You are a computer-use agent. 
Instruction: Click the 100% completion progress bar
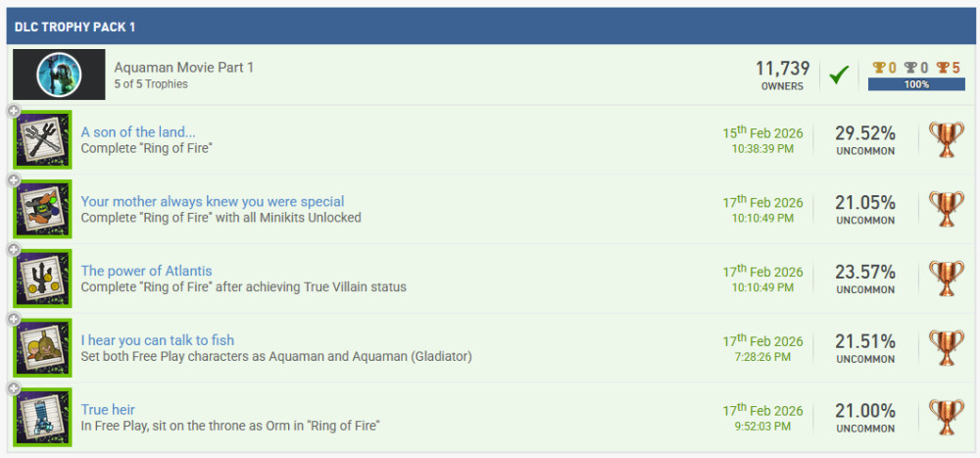click(x=916, y=84)
